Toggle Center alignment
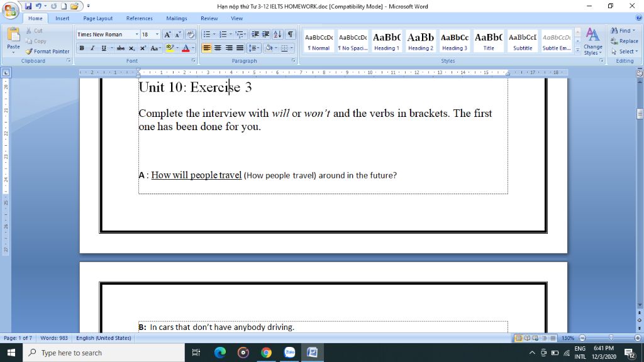The height and width of the screenshot is (362, 644). pos(218,48)
